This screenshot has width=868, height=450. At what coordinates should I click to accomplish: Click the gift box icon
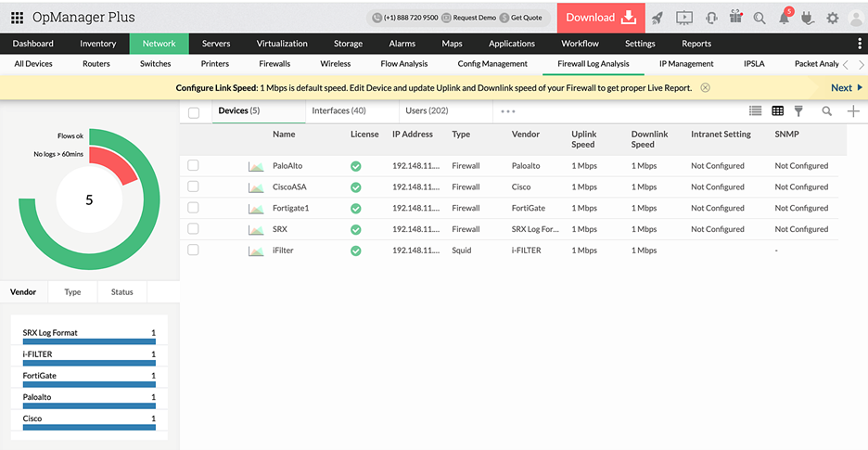735,18
